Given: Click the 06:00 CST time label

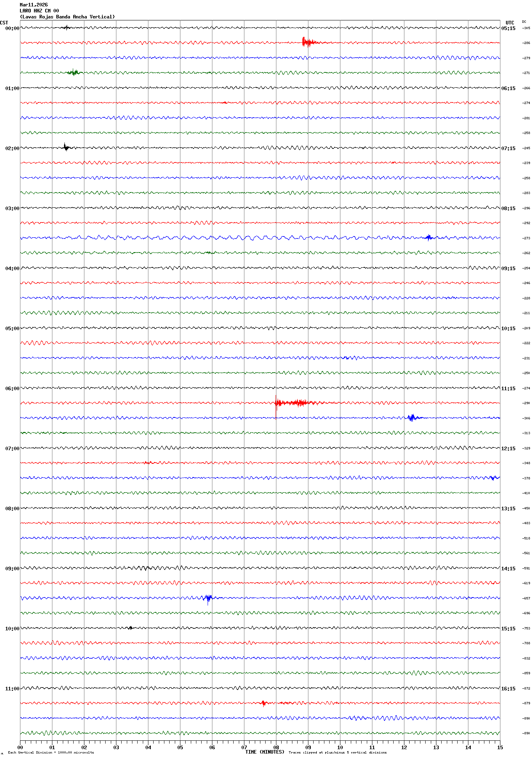Looking at the screenshot, I should [12, 389].
